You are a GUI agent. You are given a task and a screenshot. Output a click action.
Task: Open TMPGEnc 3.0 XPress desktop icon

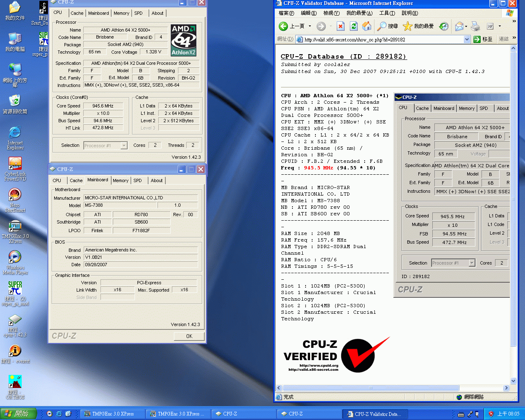tap(15, 232)
